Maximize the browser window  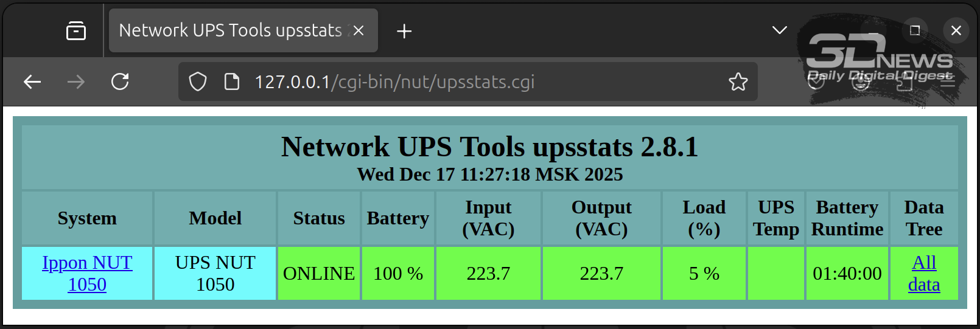915,30
